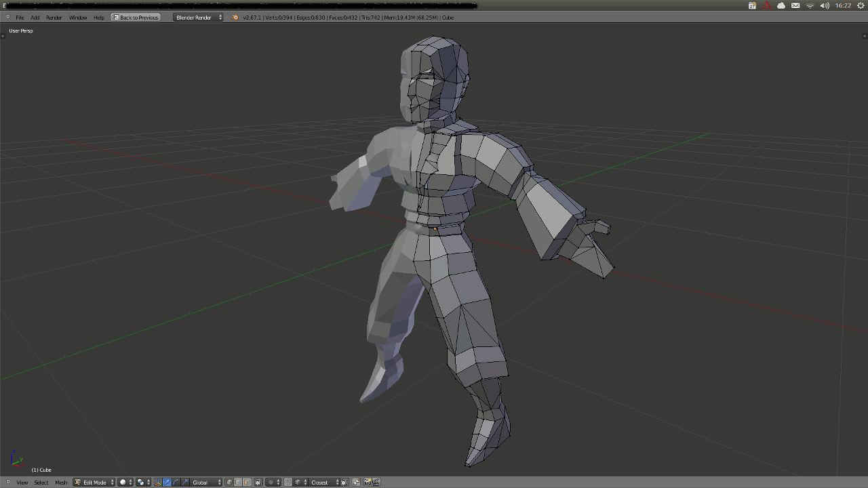Open the Render menu
Image resolution: width=868 pixels, height=488 pixels.
pyautogui.click(x=54, y=18)
